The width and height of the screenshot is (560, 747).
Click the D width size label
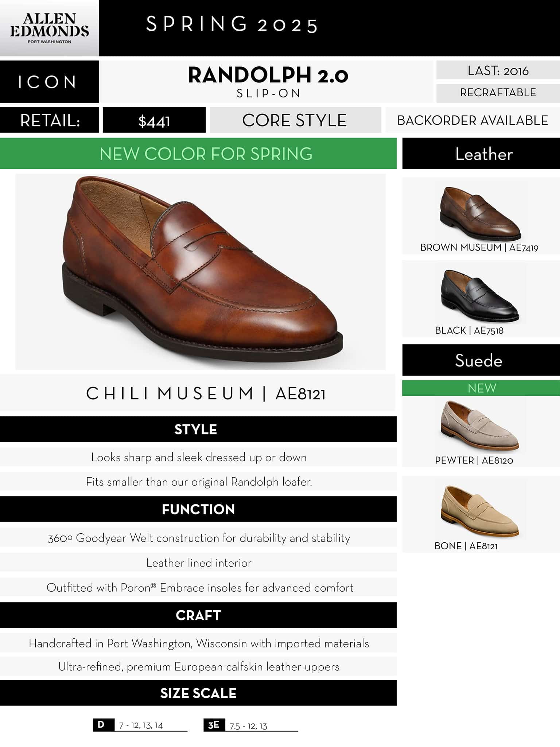pyautogui.click(x=101, y=725)
